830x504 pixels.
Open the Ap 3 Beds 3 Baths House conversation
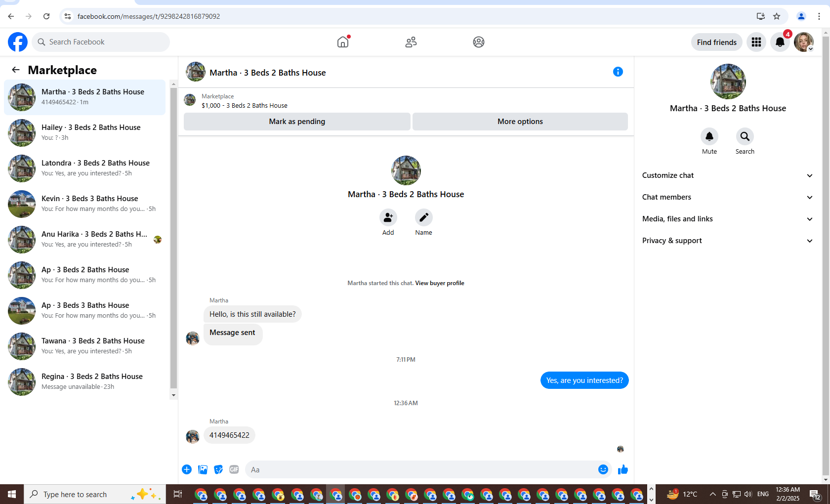(85, 311)
